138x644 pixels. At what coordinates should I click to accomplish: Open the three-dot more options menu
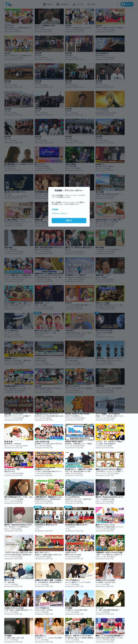(x=117, y=4)
